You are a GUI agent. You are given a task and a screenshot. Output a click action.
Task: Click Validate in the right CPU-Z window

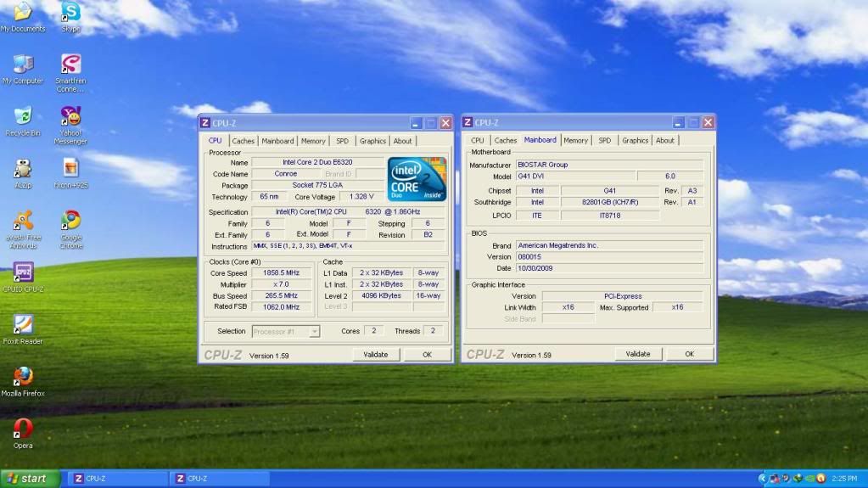click(x=638, y=355)
